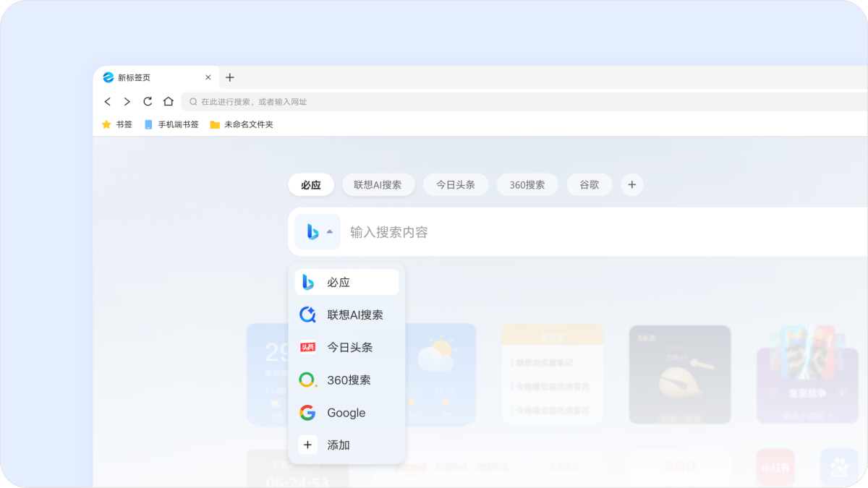This screenshot has width=868, height=488.
Task: Switch to the 谷歌 search tab
Action: [590, 184]
